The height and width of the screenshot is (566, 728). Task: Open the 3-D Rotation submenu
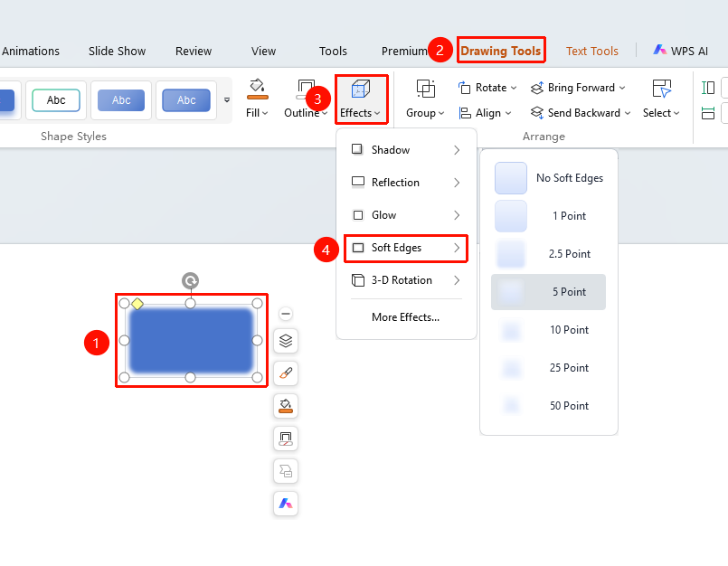point(406,280)
